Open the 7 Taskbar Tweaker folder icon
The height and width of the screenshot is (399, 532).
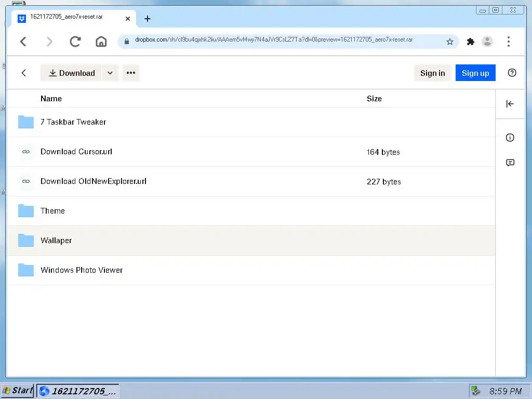click(x=26, y=122)
